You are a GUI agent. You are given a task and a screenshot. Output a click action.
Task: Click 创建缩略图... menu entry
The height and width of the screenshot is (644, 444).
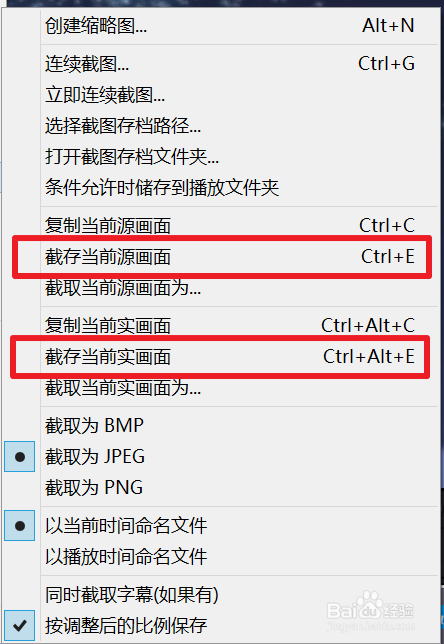(x=222, y=26)
